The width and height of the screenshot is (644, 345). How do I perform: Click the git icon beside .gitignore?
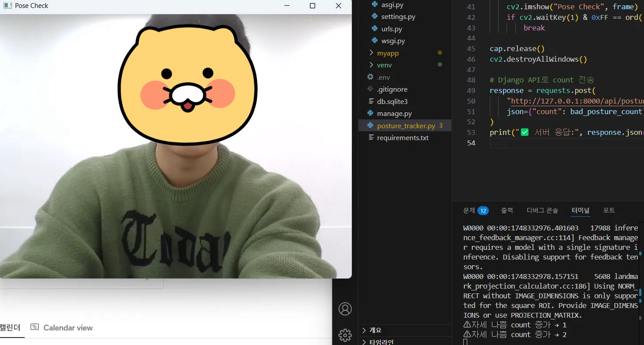pyautogui.click(x=370, y=89)
